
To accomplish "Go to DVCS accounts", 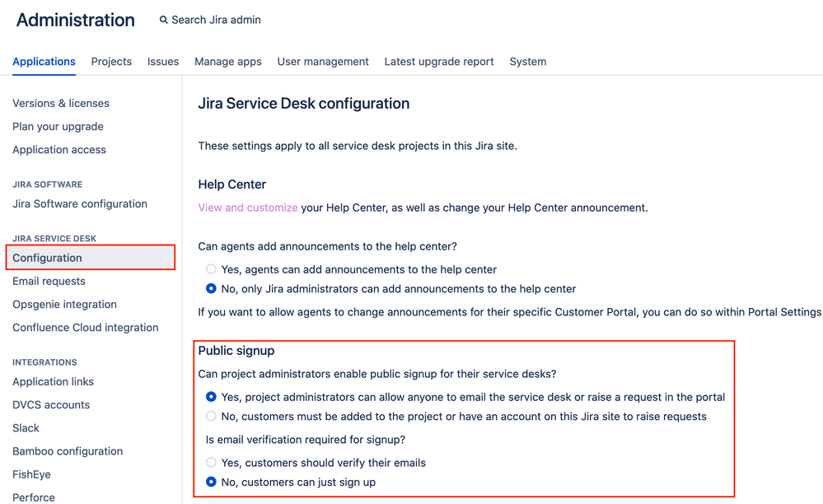I will (51, 405).
